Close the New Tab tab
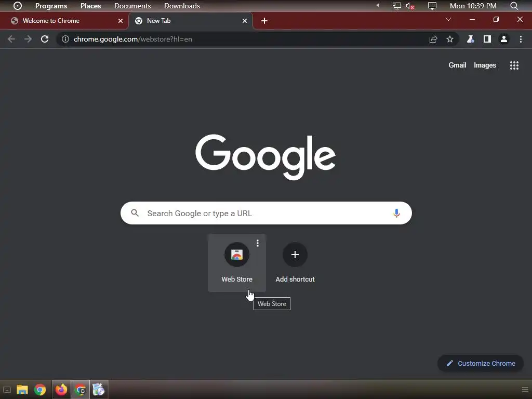The width and height of the screenshot is (532, 399). click(x=245, y=21)
